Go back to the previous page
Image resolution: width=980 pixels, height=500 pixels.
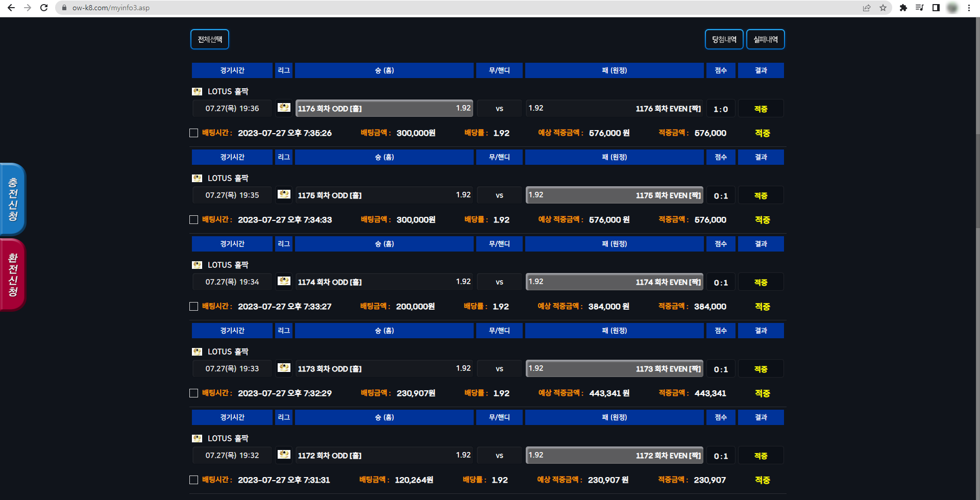coord(11,8)
